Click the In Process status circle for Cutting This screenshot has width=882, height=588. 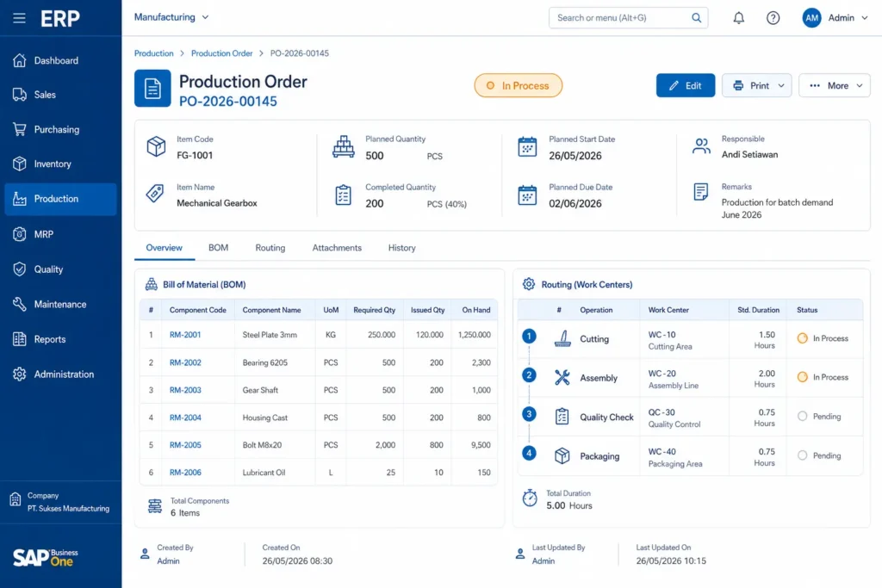pos(802,338)
